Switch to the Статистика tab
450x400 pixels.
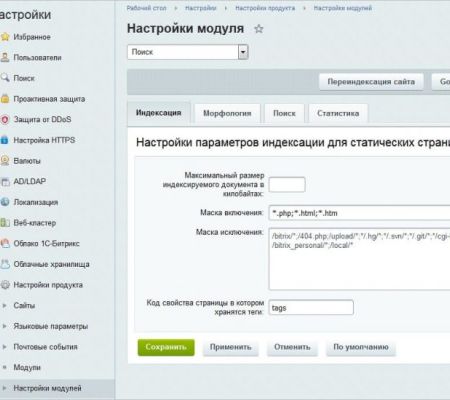click(x=338, y=114)
